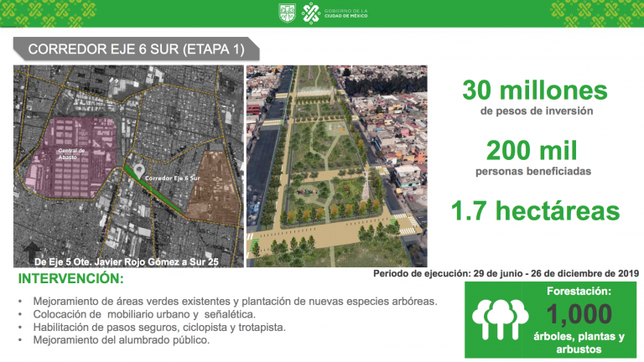Click the Gobierno de la Ciudad de México emblem
The image size is (644, 362).
(x=310, y=14)
